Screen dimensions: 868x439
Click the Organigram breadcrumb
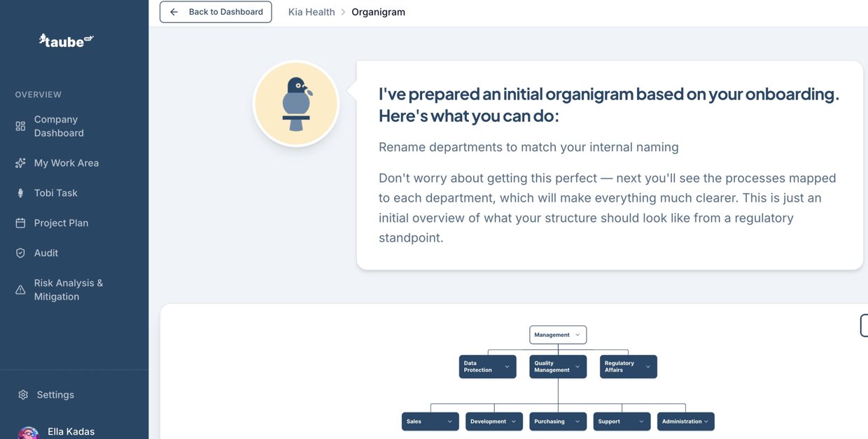point(378,12)
